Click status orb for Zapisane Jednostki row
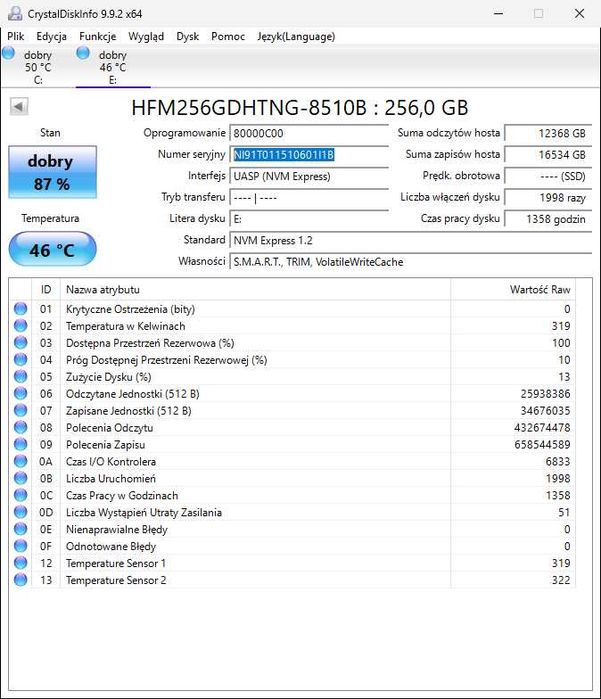 pos(21,411)
